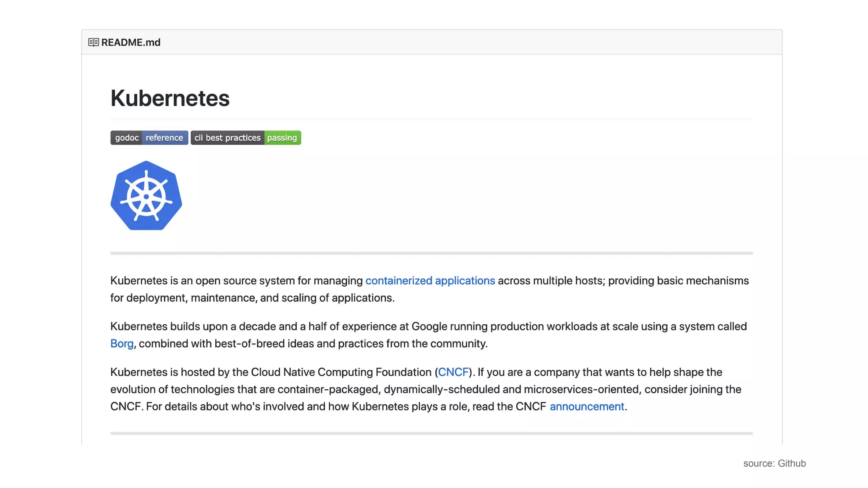Click the Cloud Native Computing Foundation text
The width and height of the screenshot is (868, 488).
341,372
